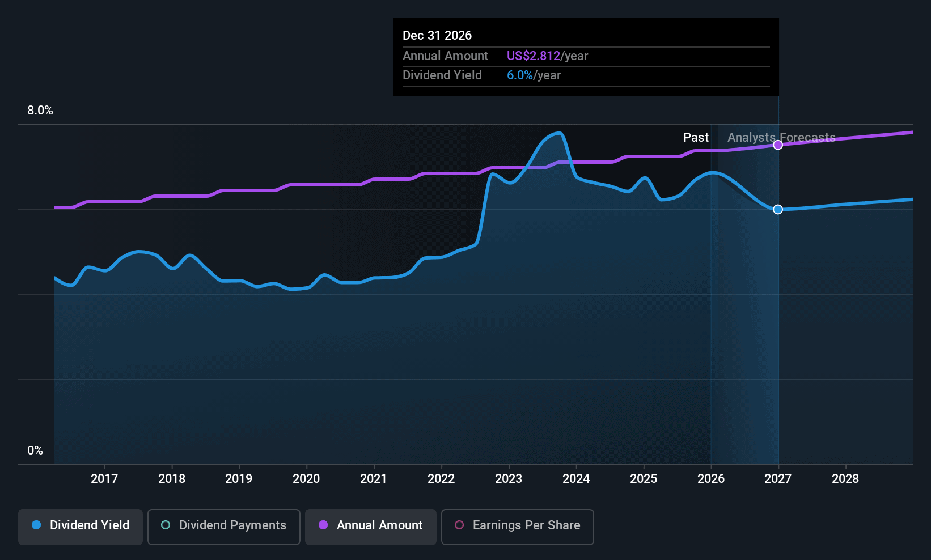Click the 2020 x-axis year label
The image size is (931, 560).
pyautogui.click(x=306, y=479)
